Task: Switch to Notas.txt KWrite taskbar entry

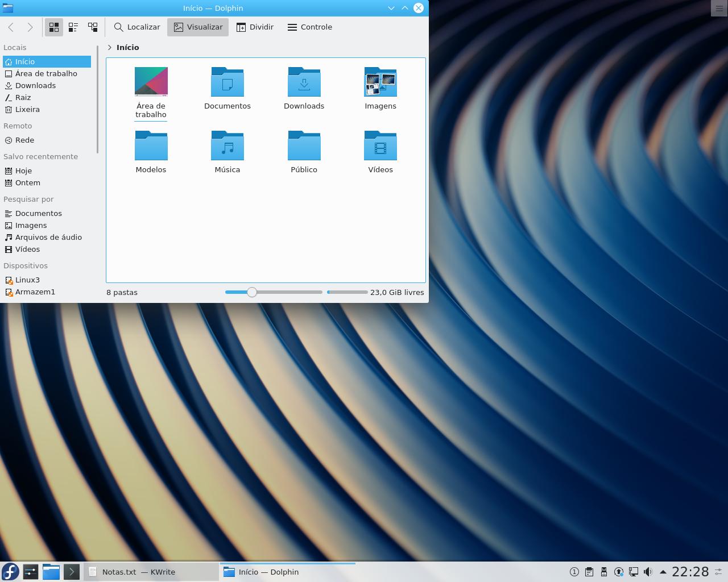Action: click(x=151, y=572)
